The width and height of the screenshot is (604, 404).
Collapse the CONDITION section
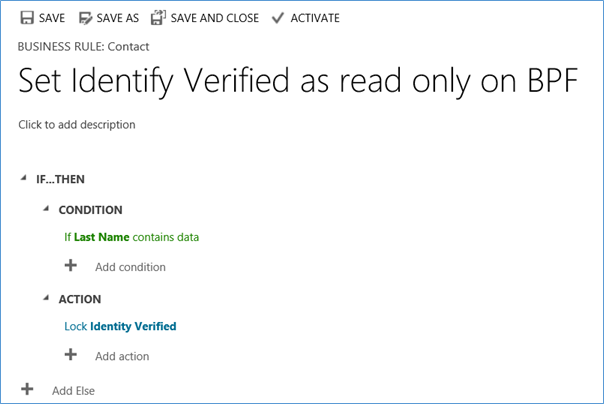click(47, 210)
